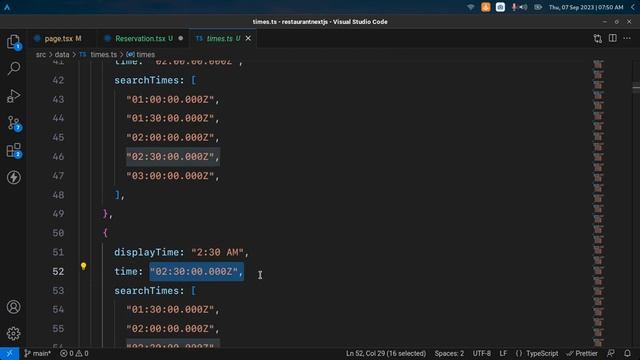Click the orange app icon in system tray
This screenshot has width=640, height=360.
click(x=485, y=7)
